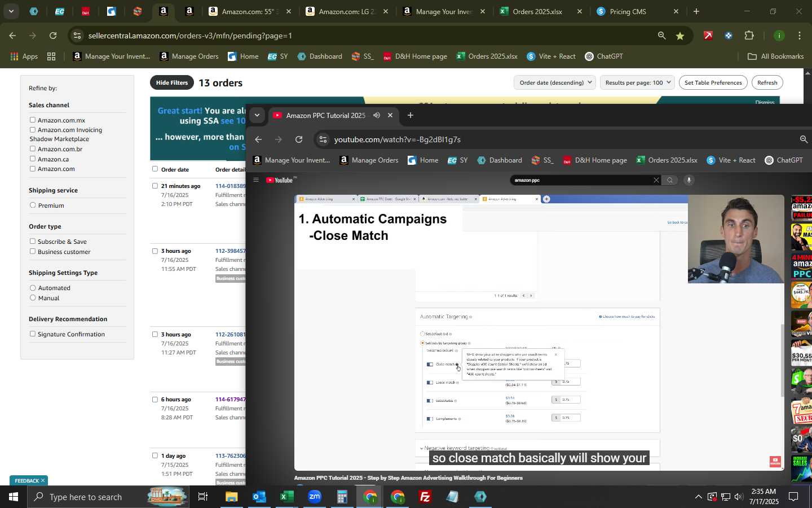Run YouTube search with magnifier button
Viewport: 812px width, 508px height.
coord(669,180)
